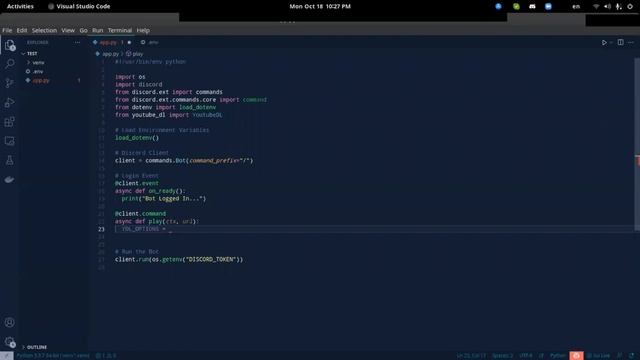Open the Search view in activity bar
Image resolution: width=640 pixels, height=360 pixels.
pyautogui.click(x=9, y=64)
